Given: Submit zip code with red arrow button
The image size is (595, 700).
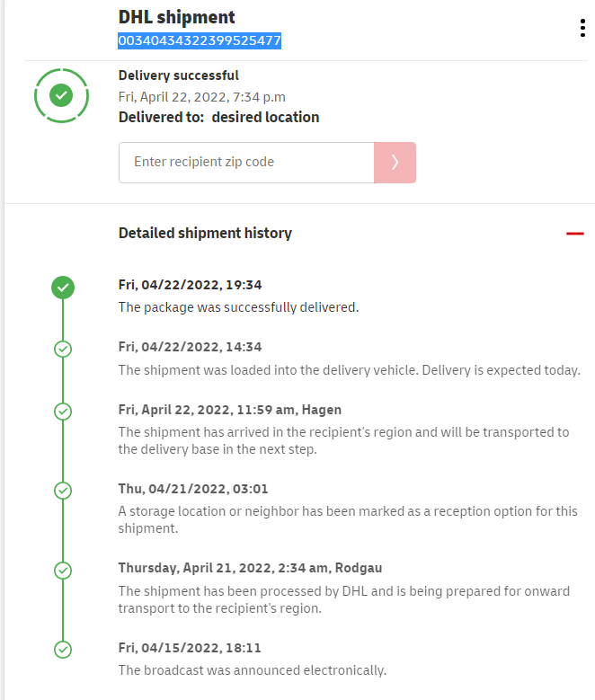Looking at the screenshot, I should point(395,163).
